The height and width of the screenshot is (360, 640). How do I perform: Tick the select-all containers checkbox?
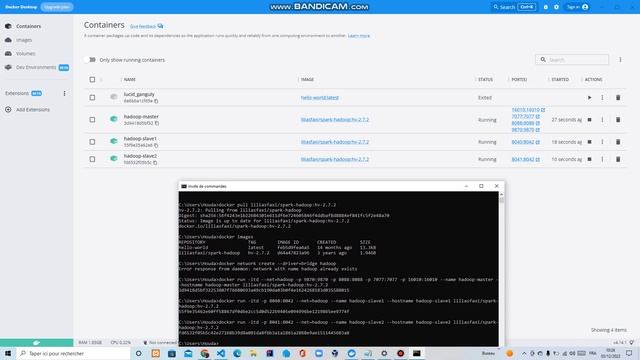(x=92, y=80)
